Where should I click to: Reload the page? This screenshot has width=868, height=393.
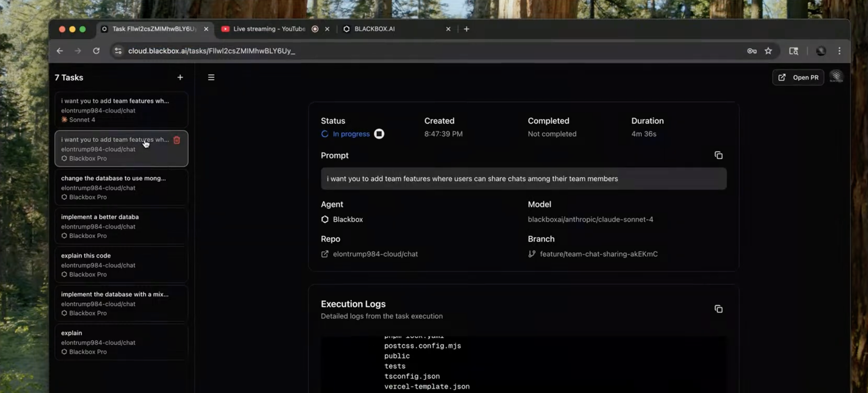(x=96, y=51)
